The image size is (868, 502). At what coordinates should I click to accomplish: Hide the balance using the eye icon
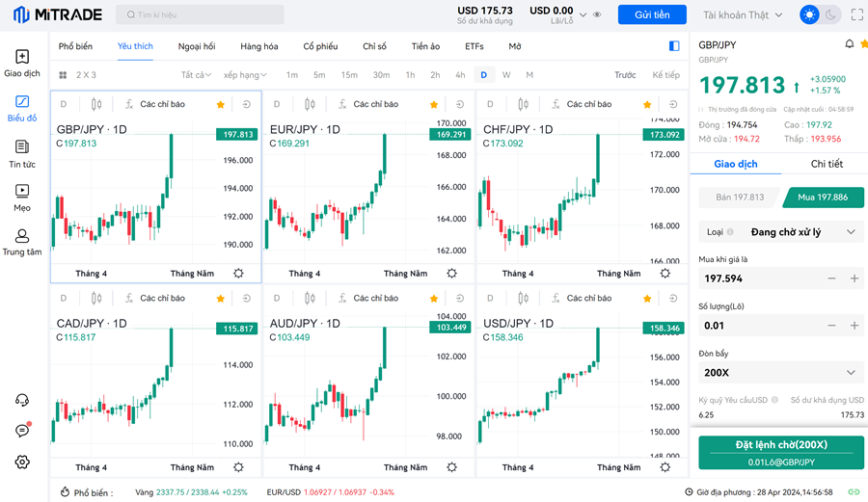tap(597, 15)
